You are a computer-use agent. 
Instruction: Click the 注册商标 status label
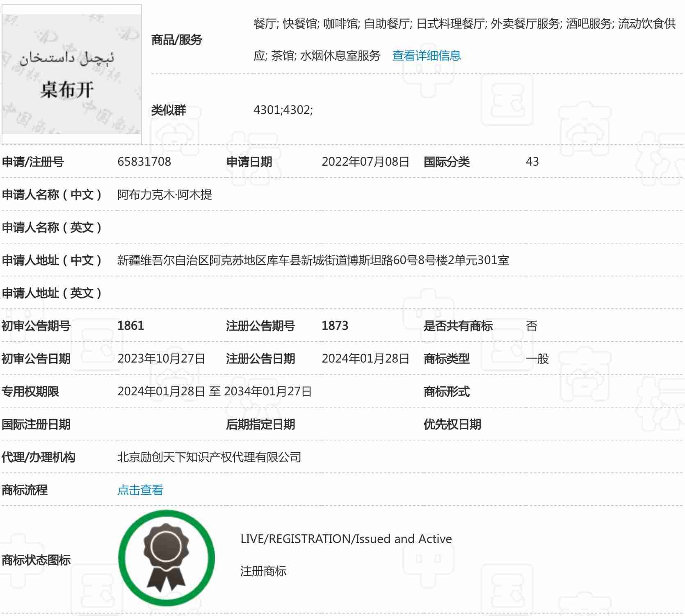[263, 571]
